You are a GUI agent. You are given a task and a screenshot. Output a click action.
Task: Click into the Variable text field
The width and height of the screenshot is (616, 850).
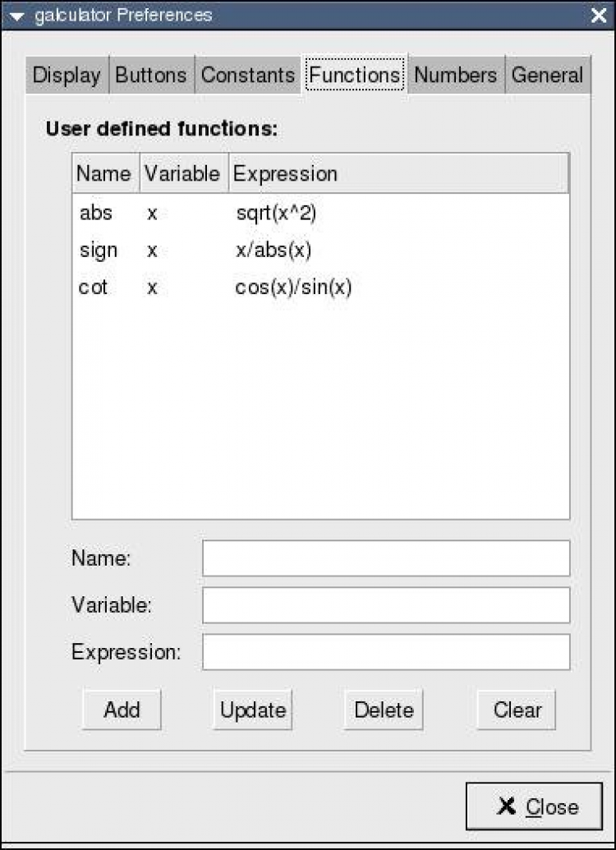[x=385, y=605]
